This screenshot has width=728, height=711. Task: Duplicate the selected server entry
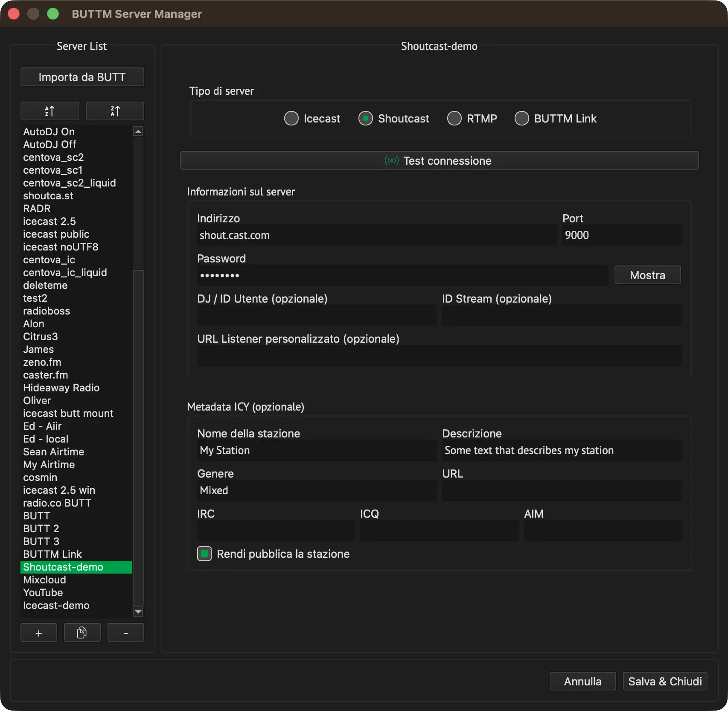pos(82,633)
